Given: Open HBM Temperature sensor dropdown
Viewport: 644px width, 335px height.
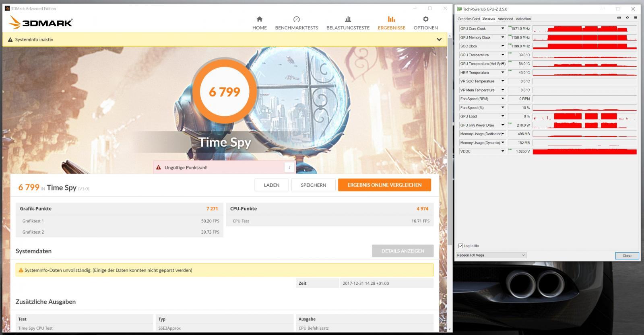Looking at the screenshot, I should [502, 72].
